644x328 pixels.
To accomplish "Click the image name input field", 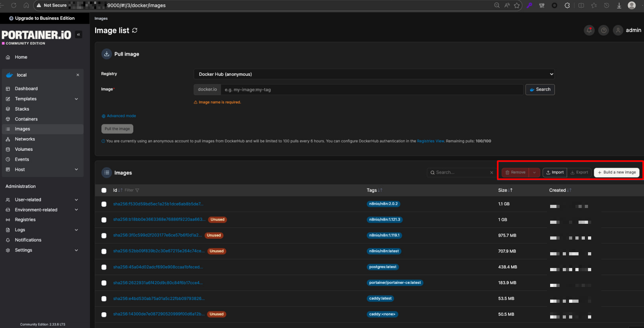I will (372, 90).
